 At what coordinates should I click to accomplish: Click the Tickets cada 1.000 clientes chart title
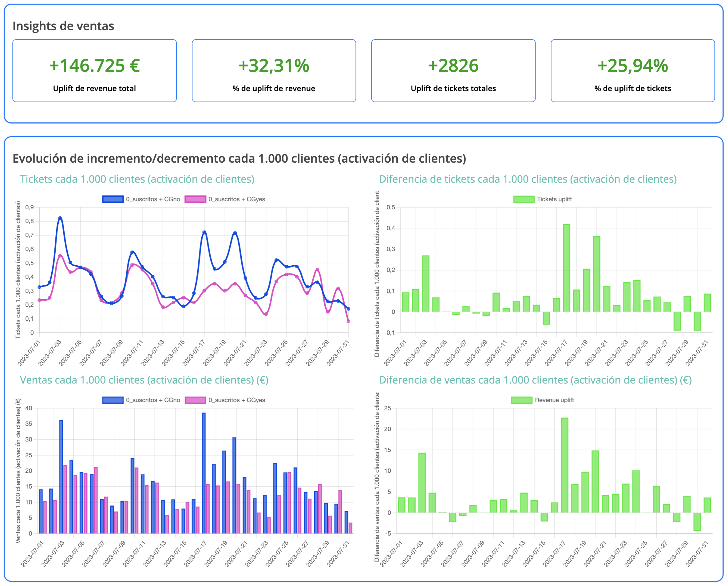(137, 179)
